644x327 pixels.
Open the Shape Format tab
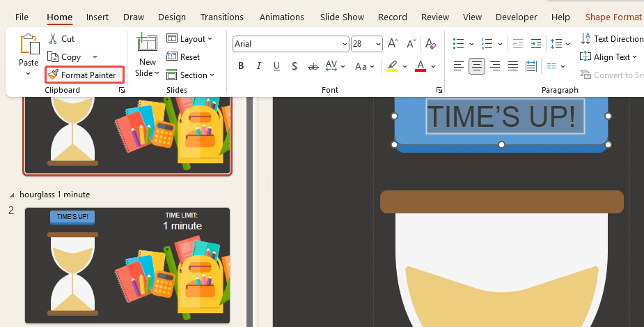point(613,17)
